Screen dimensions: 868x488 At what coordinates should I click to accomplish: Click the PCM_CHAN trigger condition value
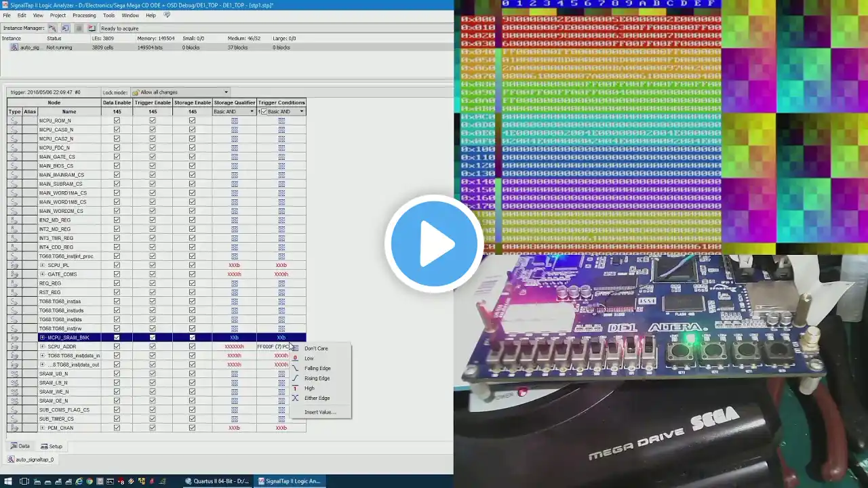281,428
